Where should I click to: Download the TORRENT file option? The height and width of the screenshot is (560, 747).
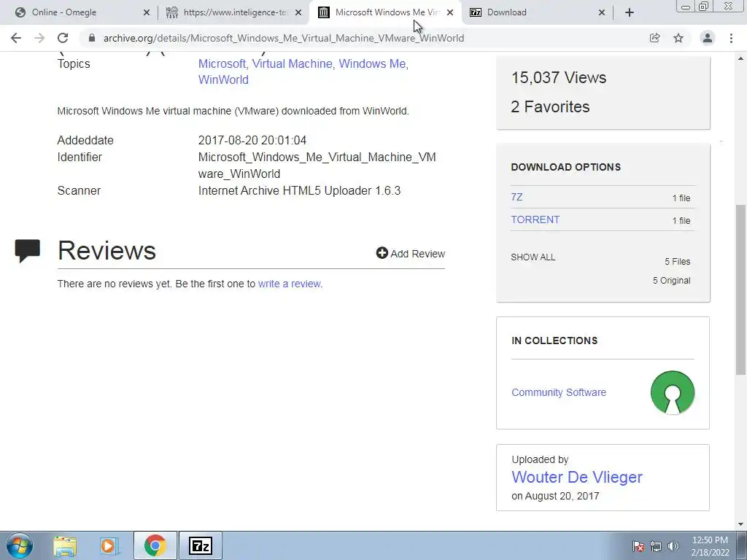[x=535, y=219]
